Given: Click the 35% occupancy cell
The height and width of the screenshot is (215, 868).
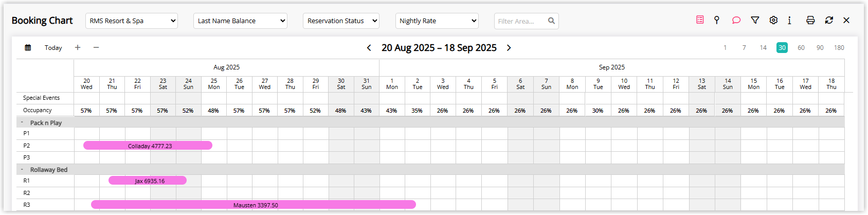Looking at the screenshot, I should [417, 111].
